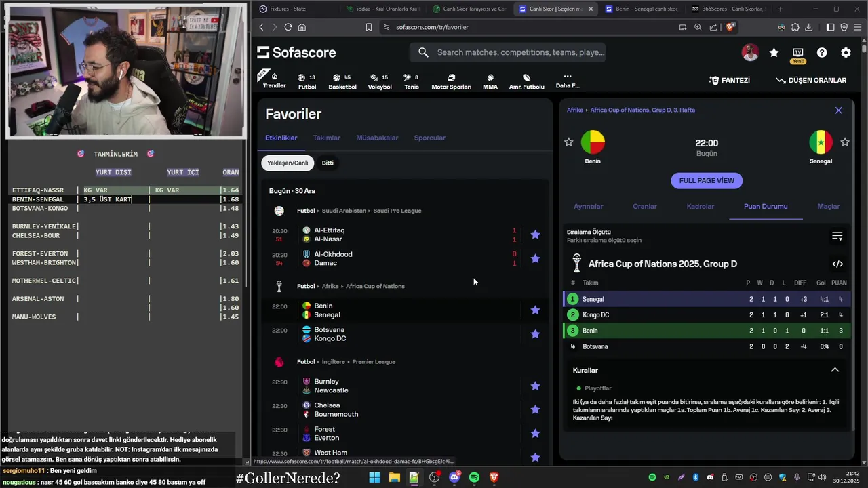
Task: Open the Oranlar tab in match panel
Action: 645,206
